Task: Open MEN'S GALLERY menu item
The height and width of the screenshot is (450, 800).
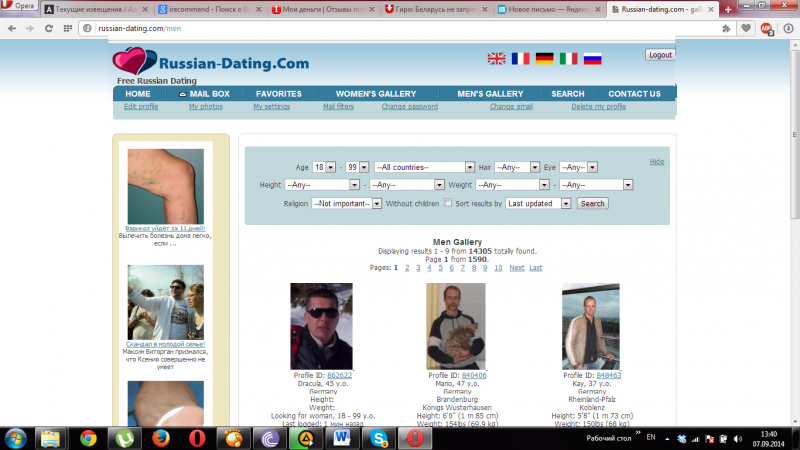Action: pyautogui.click(x=490, y=94)
